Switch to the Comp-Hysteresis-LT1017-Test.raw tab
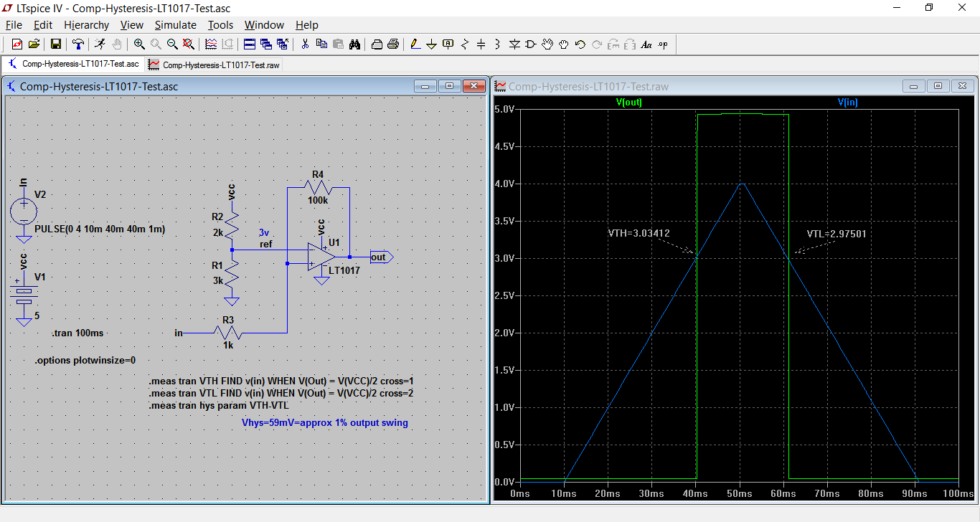980x522 pixels. click(214, 65)
